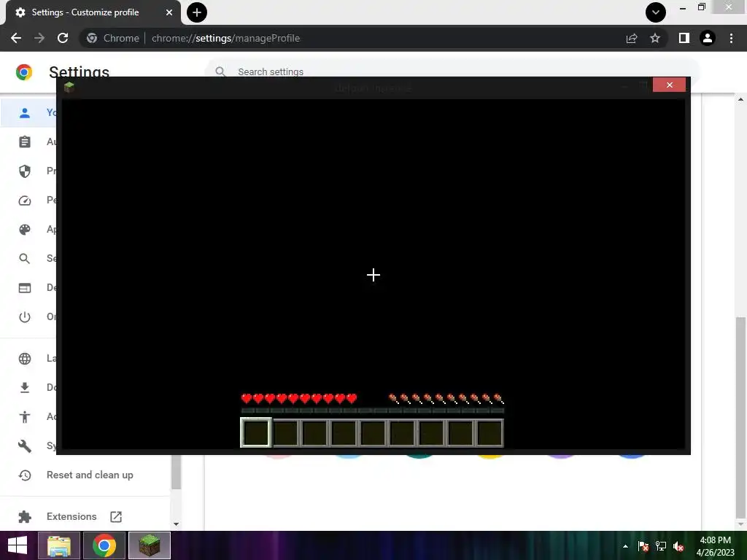Open Search engine magnifier icon in sidebar

(25, 259)
